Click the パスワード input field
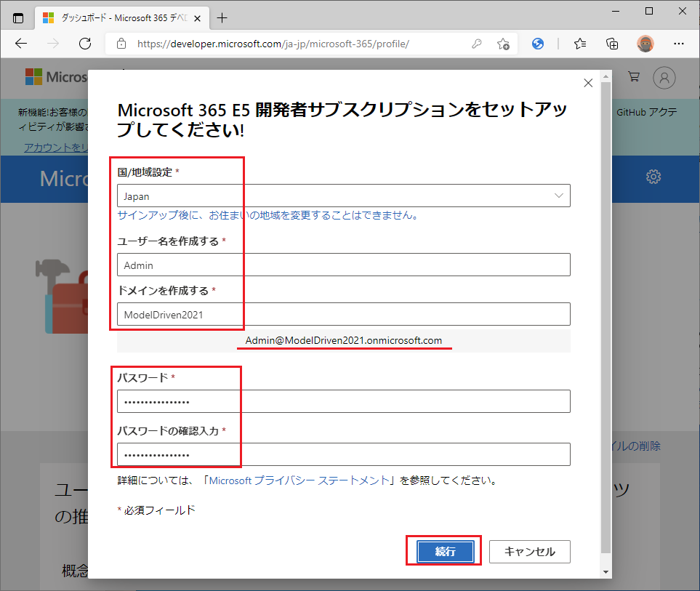 pyautogui.click(x=343, y=401)
